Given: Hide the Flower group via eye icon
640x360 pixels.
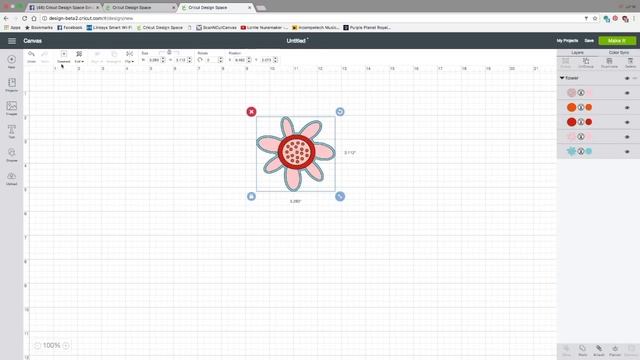Looking at the screenshot, I should point(627,78).
